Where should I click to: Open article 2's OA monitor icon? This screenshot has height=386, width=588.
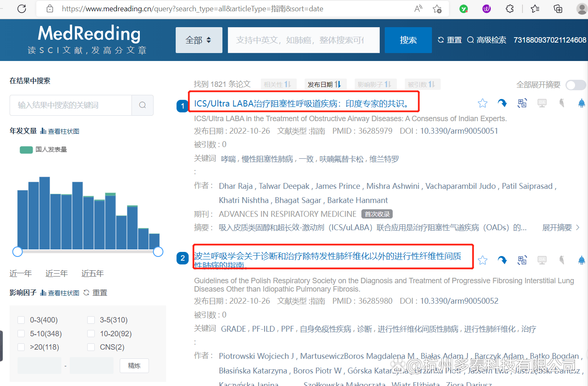542,260
